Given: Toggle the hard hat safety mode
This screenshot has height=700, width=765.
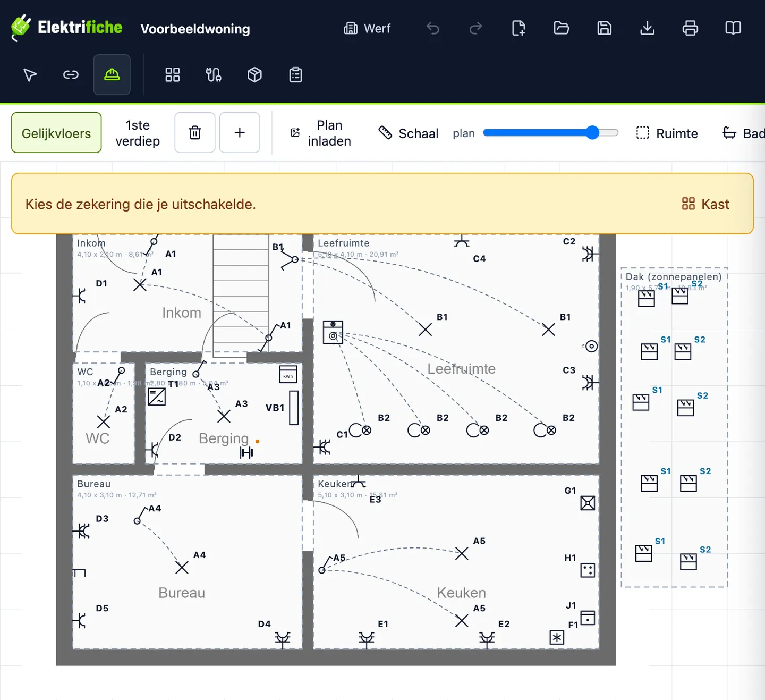Looking at the screenshot, I should pyautogui.click(x=112, y=74).
